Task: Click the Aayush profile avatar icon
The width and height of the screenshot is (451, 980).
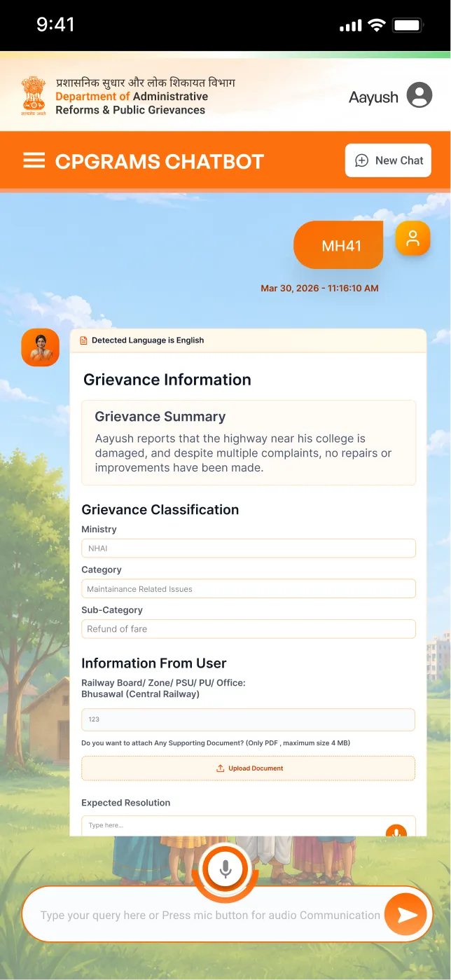Action: [x=419, y=95]
